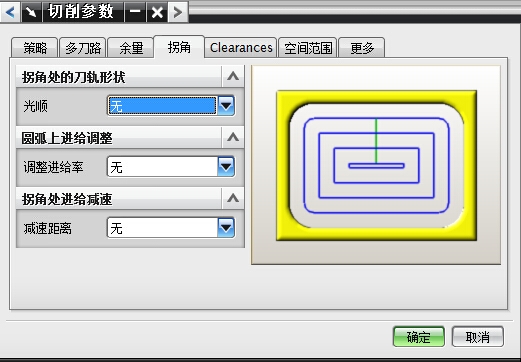Confirm with the 确定 button

tap(419, 337)
